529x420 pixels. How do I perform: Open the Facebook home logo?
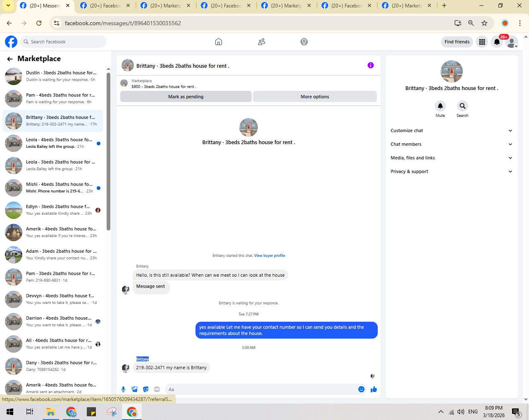coord(11,42)
